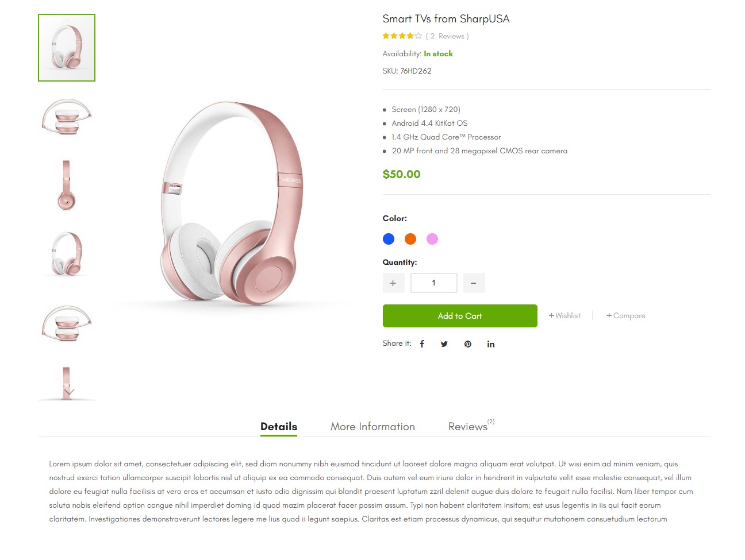Switch to More Information tab
Image resolution: width=745 pixels, height=560 pixels.
click(x=373, y=427)
